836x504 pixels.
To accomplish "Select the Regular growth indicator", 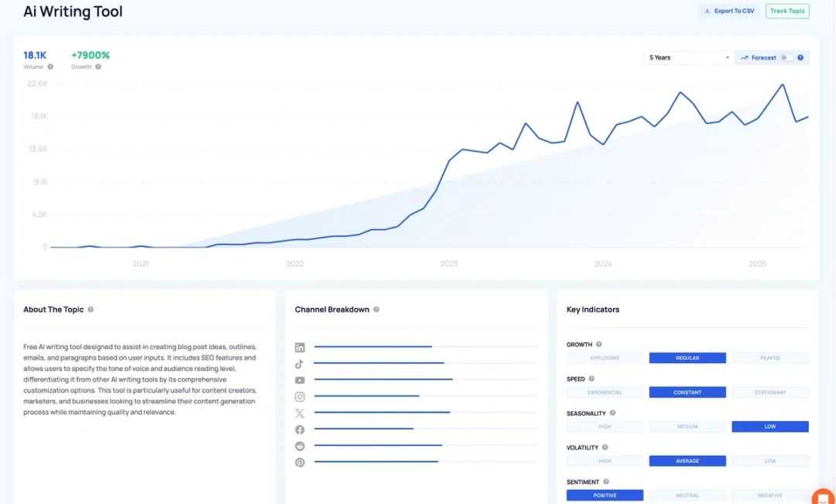I will [x=687, y=358].
